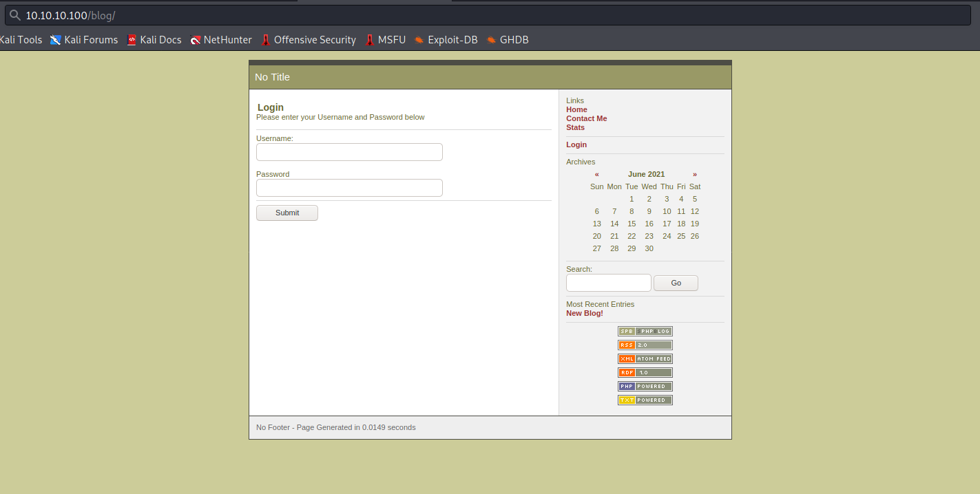Click the SPB PHP LOG badge icon
The width and height of the screenshot is (980, 494).
(645, 331)
